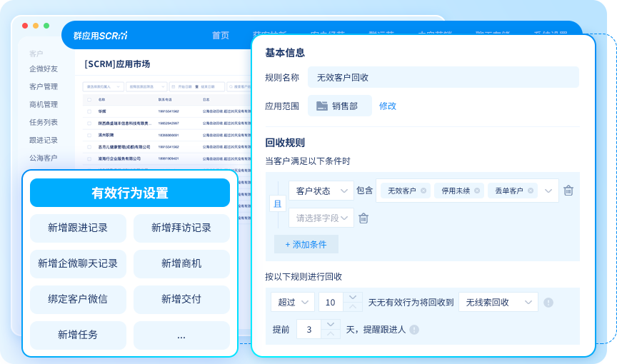This screenshot has width=617, height=364.
Task: Open the 超过 comparison dropdown
Action: pyautogui.click(x=293, y=303)
